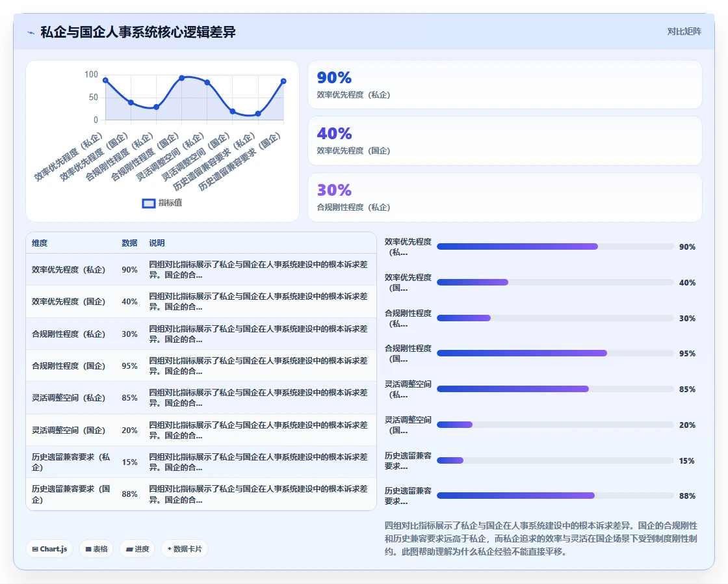Select table row 合规刚性程度（国企）
The width and height of the screenshot is (728, 584).
click(x=201, y=365)
